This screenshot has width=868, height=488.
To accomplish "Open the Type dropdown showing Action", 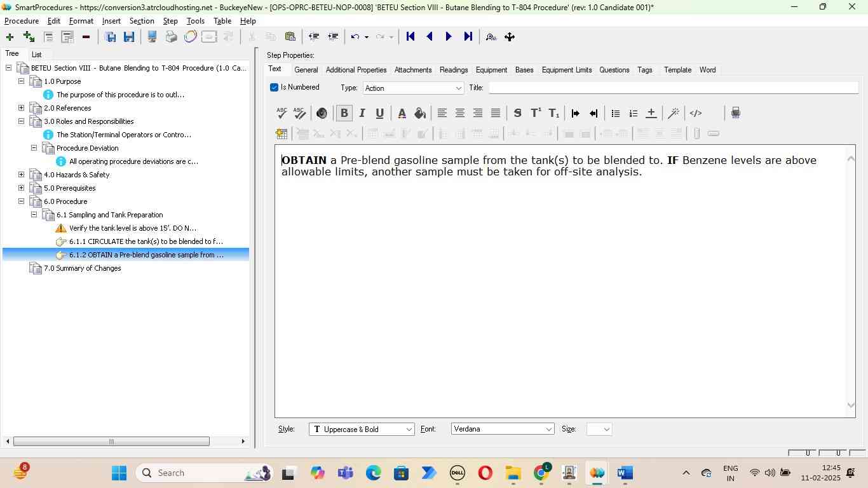I will click(x=414, y=88).
